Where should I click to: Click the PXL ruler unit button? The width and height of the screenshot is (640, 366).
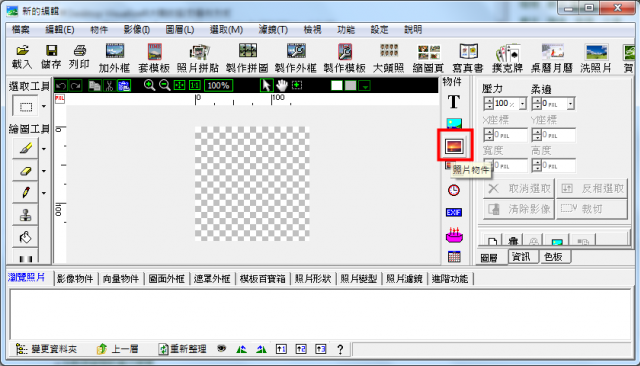tap(60, 99)
